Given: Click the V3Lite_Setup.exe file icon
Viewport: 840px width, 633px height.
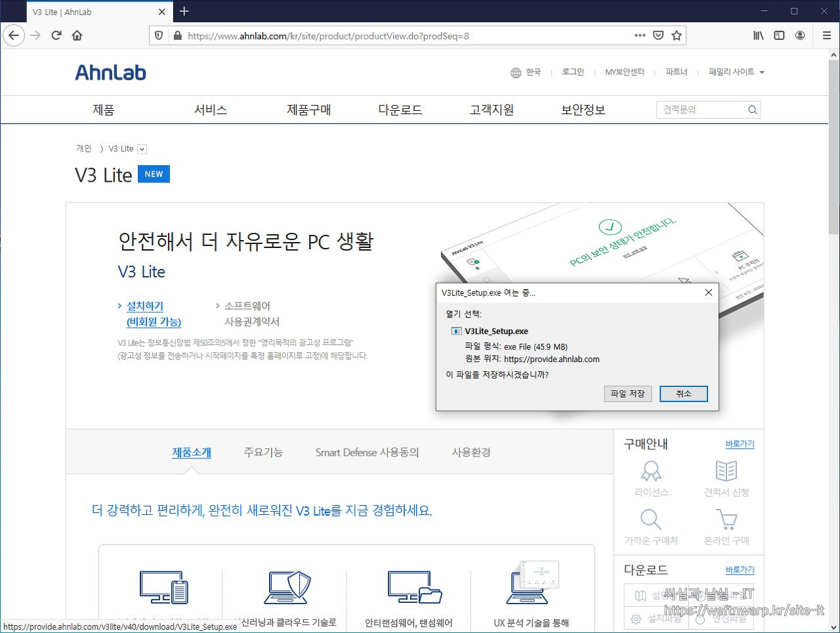Looking at the screenshot, I should (x=457, y=331).
